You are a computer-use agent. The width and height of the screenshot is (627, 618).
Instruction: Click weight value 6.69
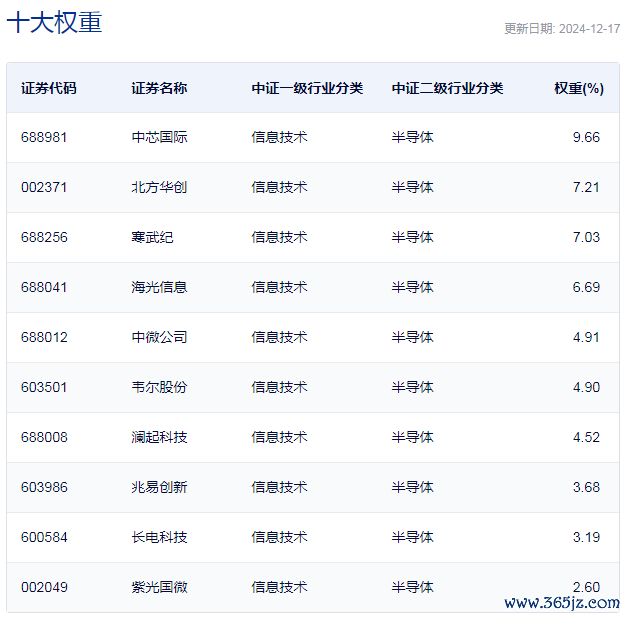pyautogui.click(x=586, y=287)
